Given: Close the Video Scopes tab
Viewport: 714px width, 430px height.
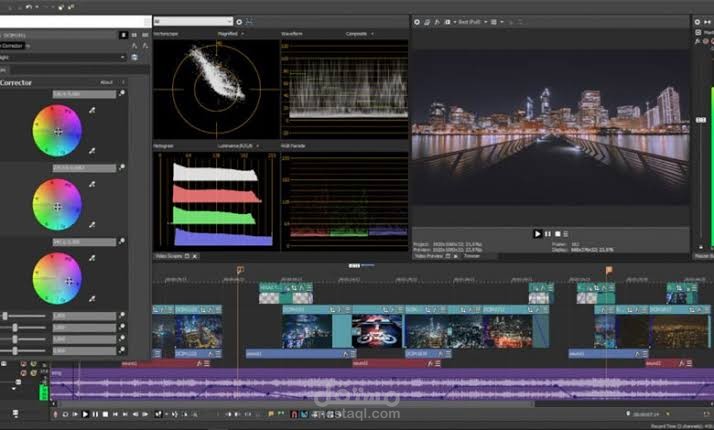Looking at the screenshot, I should click(x=195, y=256).
